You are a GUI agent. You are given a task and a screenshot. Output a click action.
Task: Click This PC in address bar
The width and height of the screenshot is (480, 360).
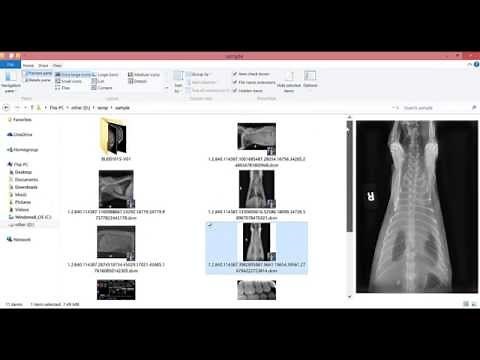coord(57,108)
